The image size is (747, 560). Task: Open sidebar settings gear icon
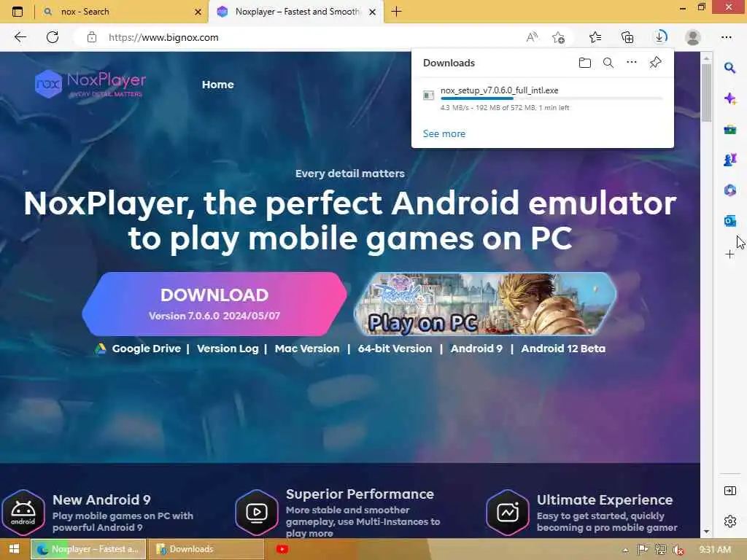coord(729,521)
